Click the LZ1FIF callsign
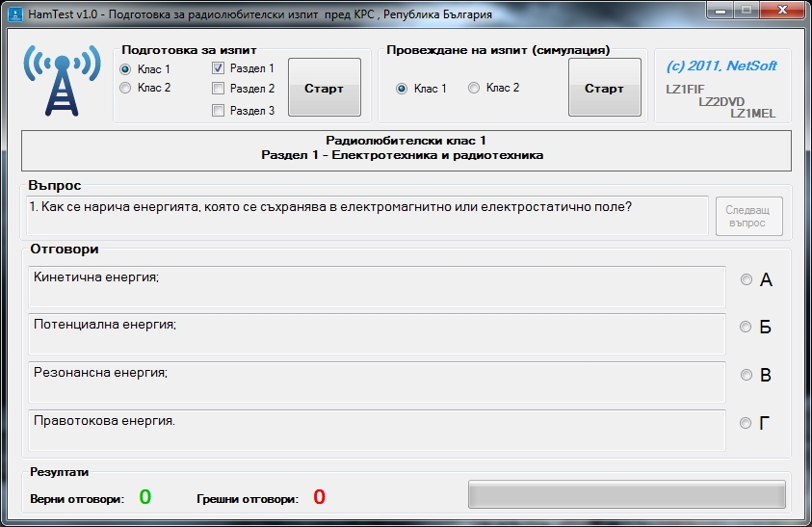The height and width of the screenshot is (527, 812). pyautogui.click(x=685, y=90)
